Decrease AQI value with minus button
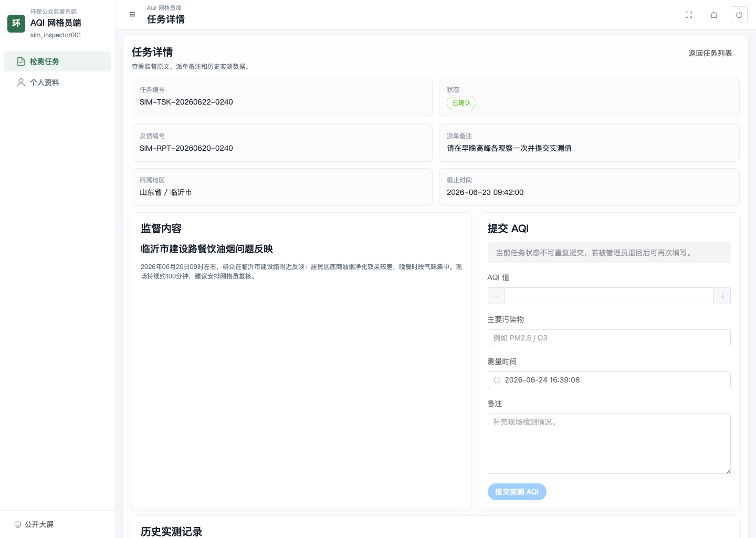Viewport: 756px width, 538px height. point(496,296)
